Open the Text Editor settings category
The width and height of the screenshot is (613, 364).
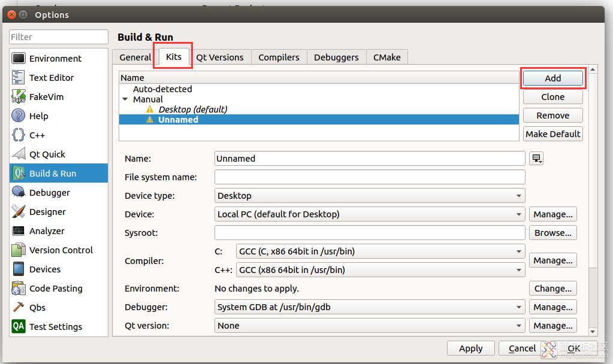click(59, 78)
